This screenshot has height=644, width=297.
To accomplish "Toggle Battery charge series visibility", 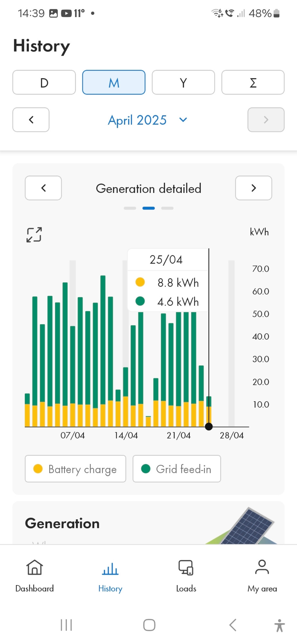I will pyautogui.click(x=75, y=469).
